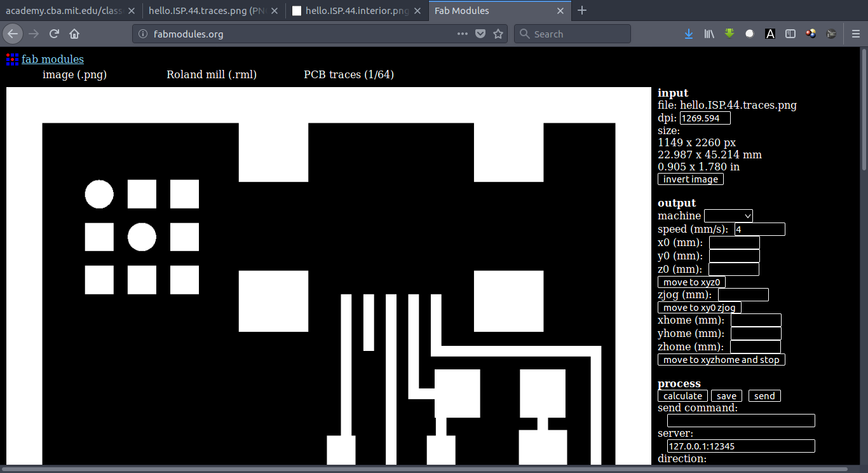This screenshot has width=868, height=473.
Task: Open the Roland mill (.rml) output menu
Action: click(212, 74)
